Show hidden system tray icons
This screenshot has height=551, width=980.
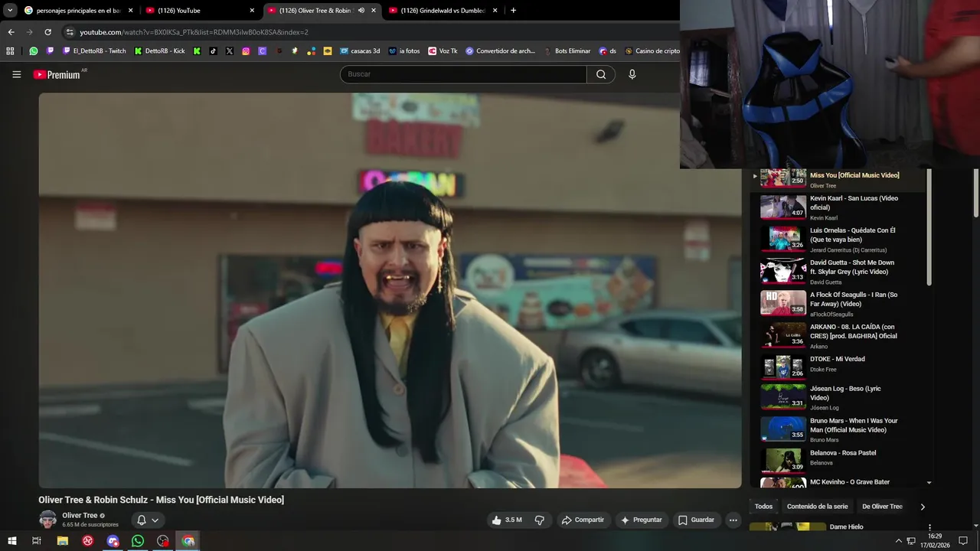[x=899, y=541]
